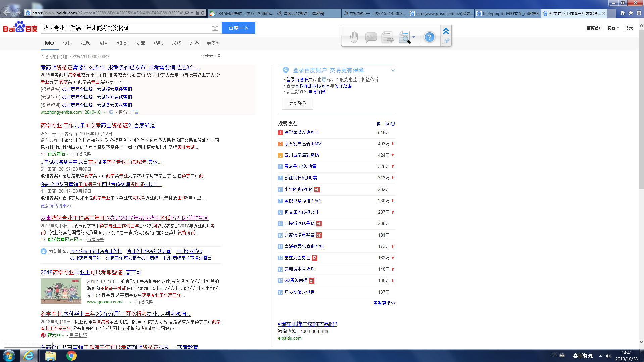Click the Baidu logo

(20, 28)
